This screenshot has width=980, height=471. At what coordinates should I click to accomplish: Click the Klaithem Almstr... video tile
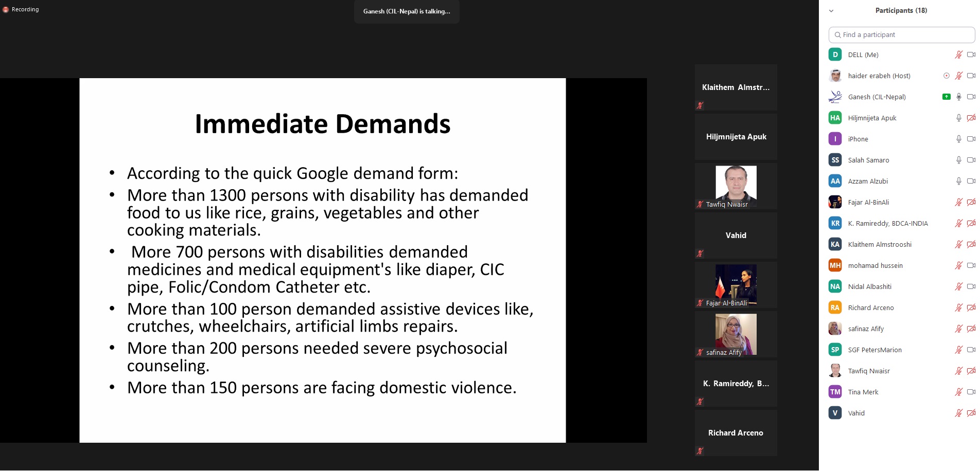coord(736,87)
